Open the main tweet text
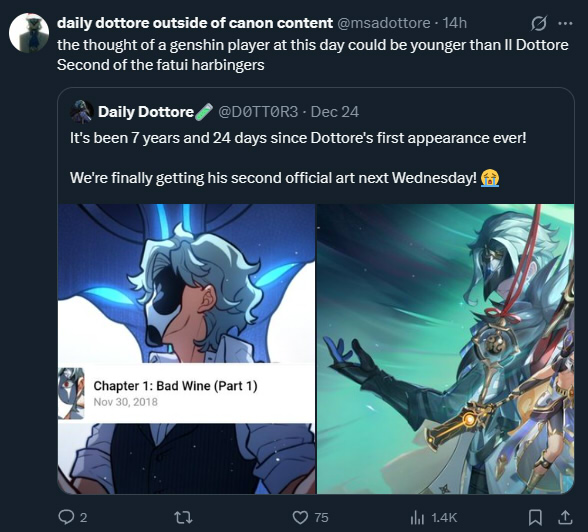The image size is (588, 532). click(313, 55)
